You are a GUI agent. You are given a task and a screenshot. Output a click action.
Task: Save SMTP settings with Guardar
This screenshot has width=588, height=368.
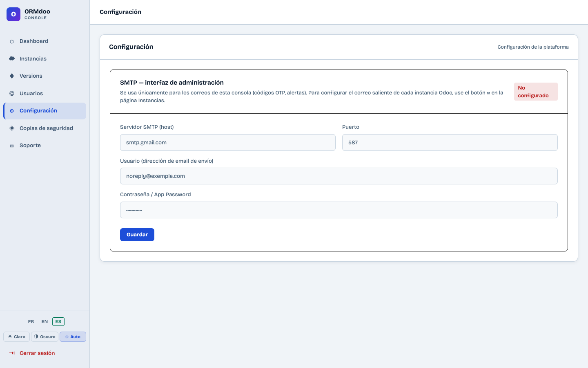137,235
